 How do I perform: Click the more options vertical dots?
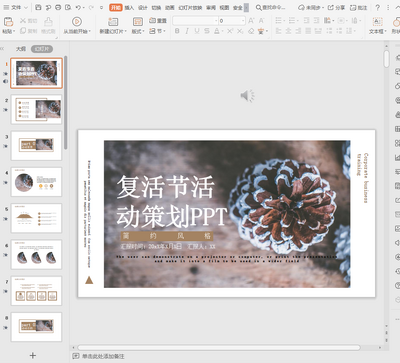click(x=388, y=7)
